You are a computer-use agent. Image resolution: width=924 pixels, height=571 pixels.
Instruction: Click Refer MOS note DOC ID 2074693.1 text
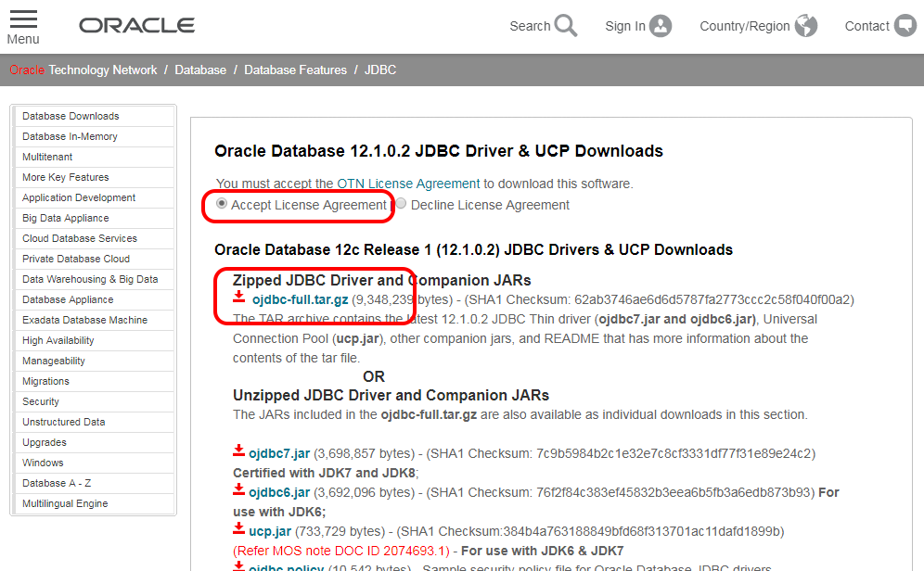(x=341, y=551)
